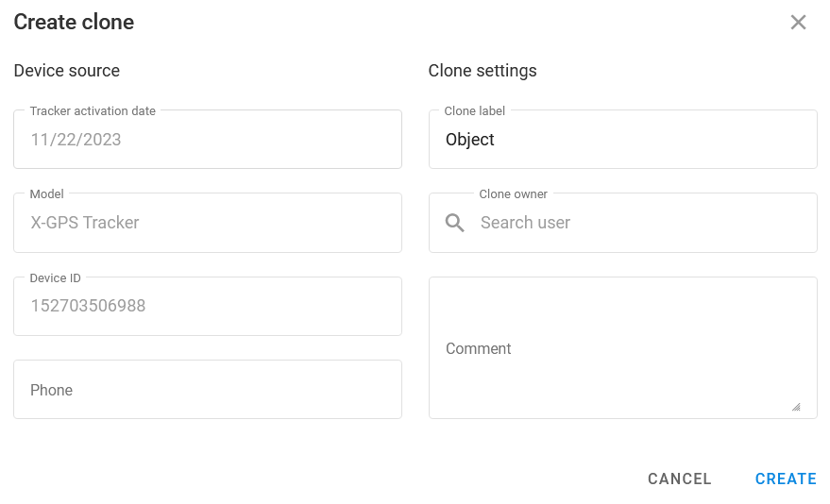
Task: Click the Device ID number 152703506988
Action: point(89,306)
